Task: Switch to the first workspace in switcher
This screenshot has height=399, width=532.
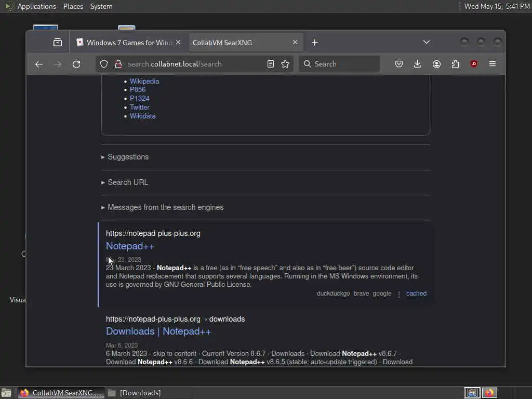Action: 472,393
